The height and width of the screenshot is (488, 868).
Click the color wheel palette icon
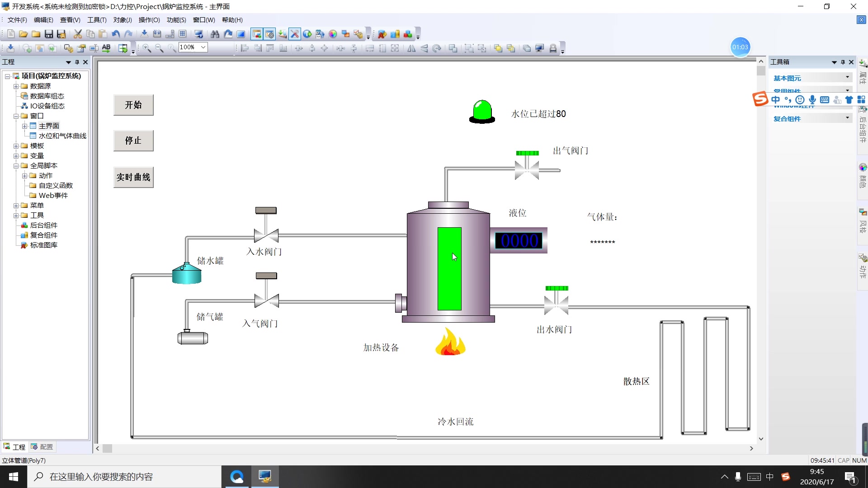(333, 34)
